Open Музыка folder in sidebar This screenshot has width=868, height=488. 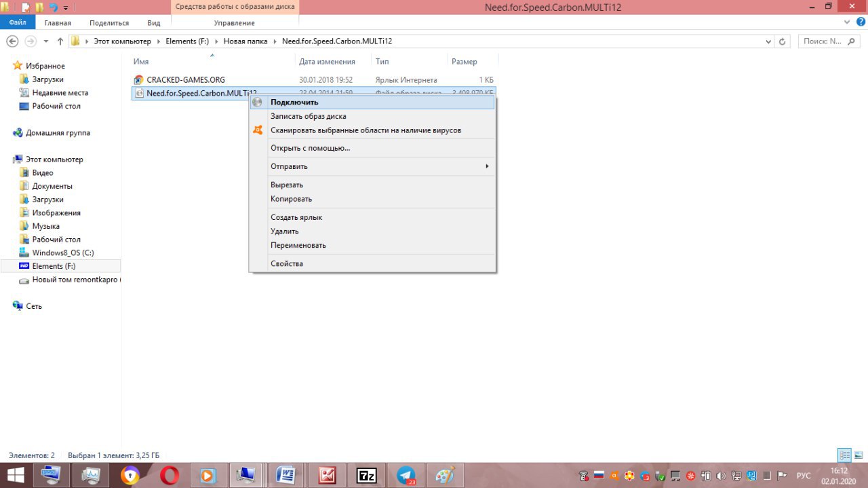coord(45,226)
